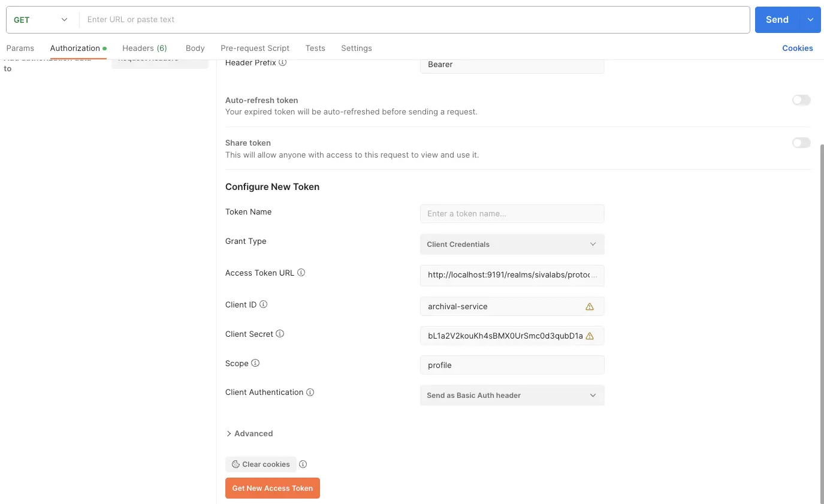Click the Client Authentication info icon
The height and width of the screenshot is (504, 824).
pos(310,393)
